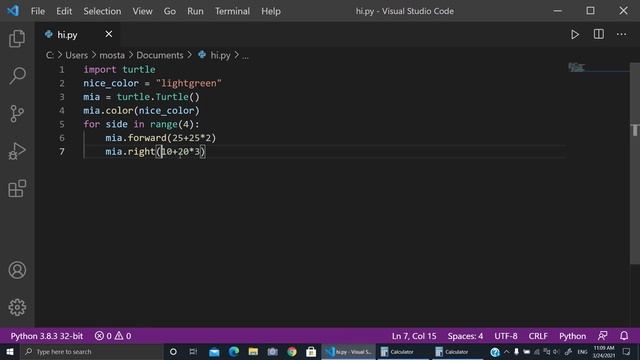Change language mode via Python
This screenshot has height=360, width=640.
[572, 336]
